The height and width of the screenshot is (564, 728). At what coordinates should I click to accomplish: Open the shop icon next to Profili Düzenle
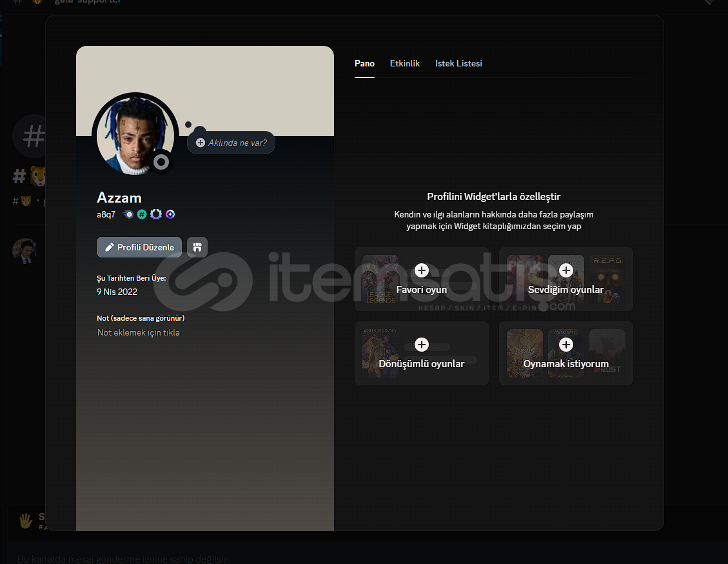(x=197, y=247)
